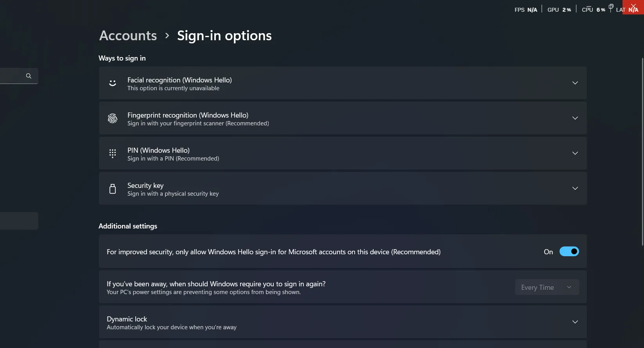Navigate back to Accounts via breadcrumb
644x348 pixels.
[x=128, y=36]
